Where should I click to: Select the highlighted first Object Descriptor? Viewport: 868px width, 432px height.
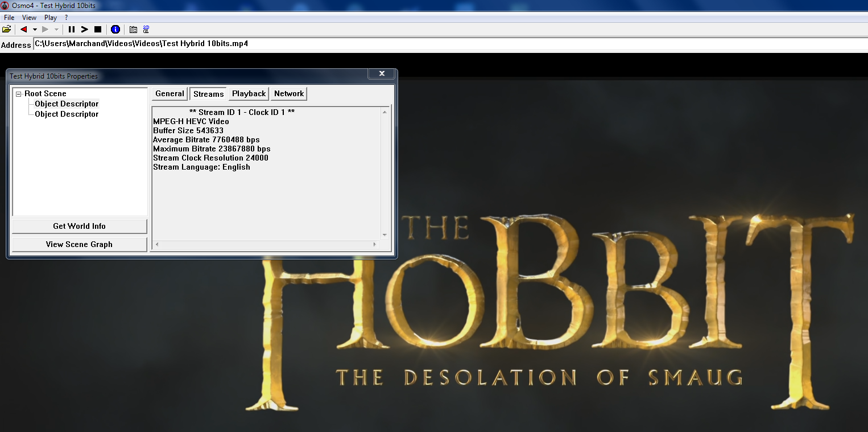(67, 104)
